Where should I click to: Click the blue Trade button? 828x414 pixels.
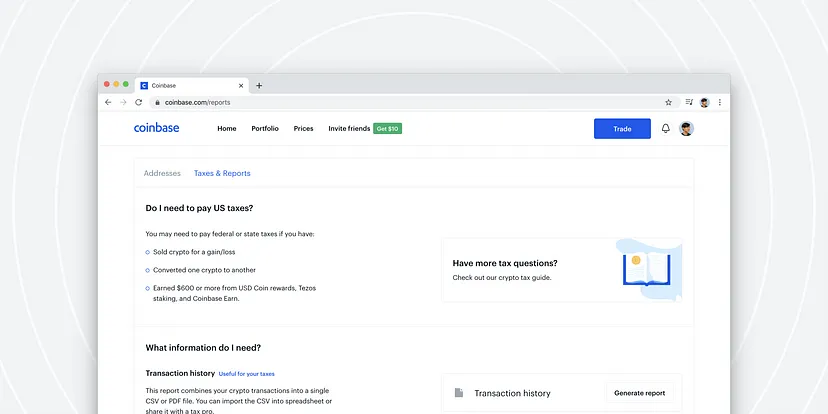tap(622, 129)
